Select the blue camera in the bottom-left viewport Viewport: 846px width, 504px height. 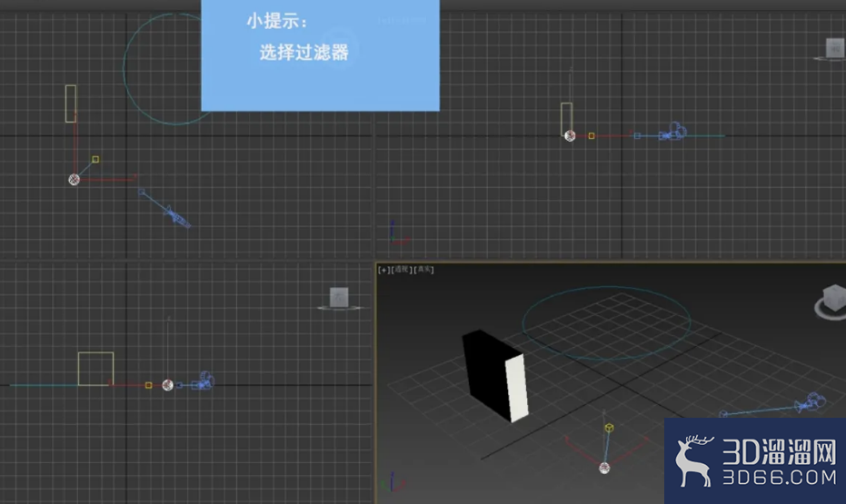[x=204, y=381]
